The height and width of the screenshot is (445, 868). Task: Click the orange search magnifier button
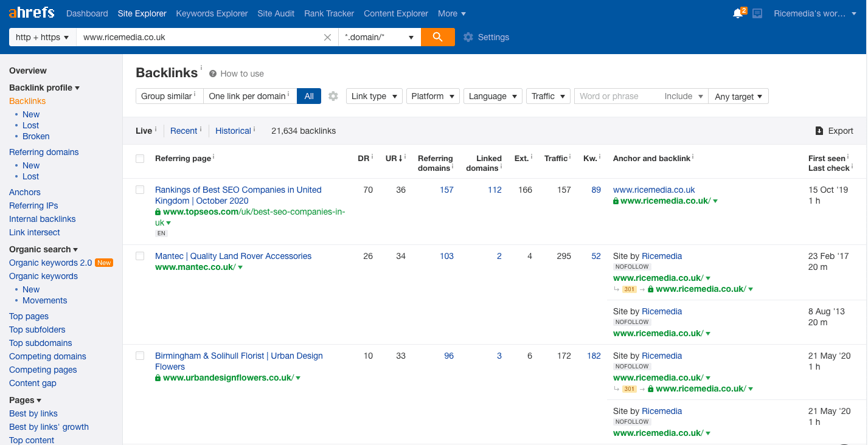click(x=438, y=37)
